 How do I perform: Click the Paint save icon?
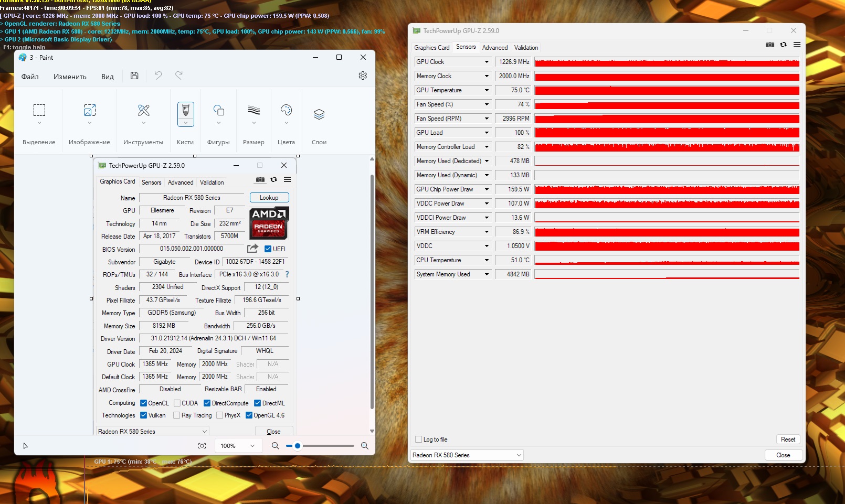click(134, 76)
